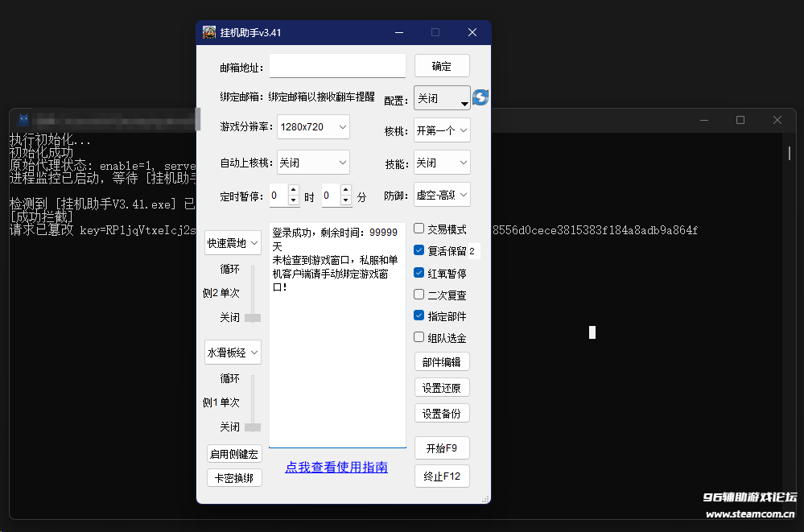Open the 点我查看使用指南 link
The image size is (804, 532).
click(x=336, y=468)
